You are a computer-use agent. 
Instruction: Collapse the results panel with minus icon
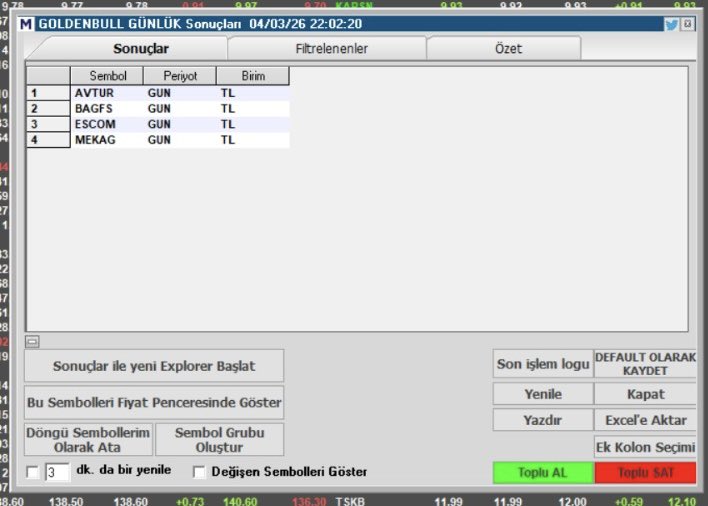[32, 342]
